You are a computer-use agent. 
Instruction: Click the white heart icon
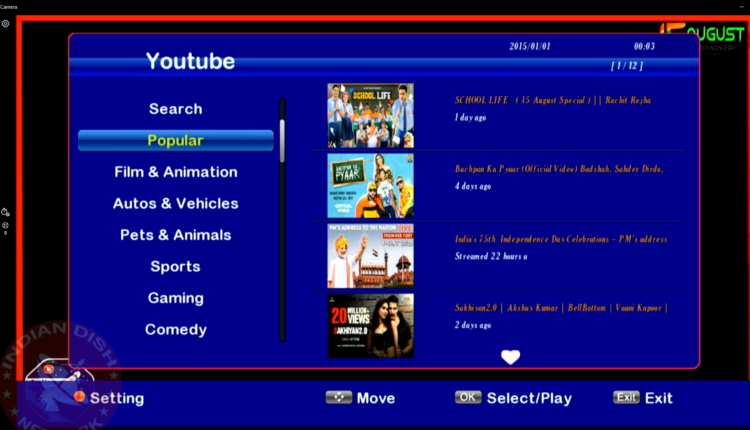[x=511, y=356]
